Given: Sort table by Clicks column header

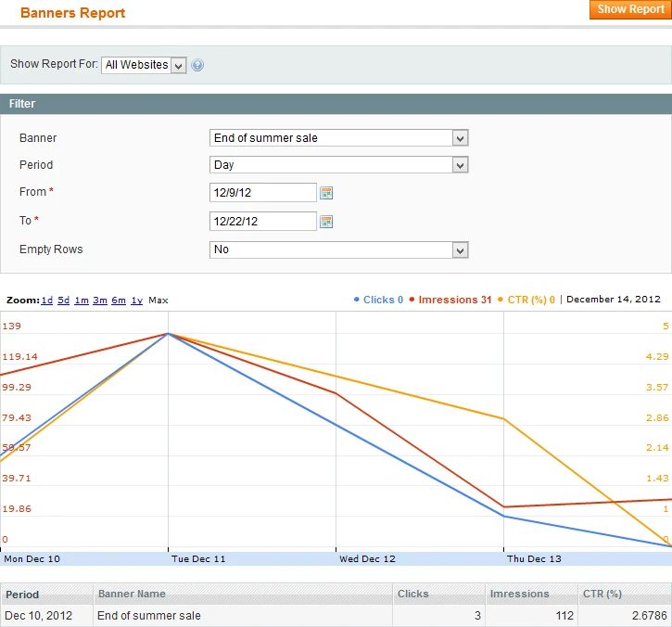Looking at the screenshot, I should pyautogui.click(x=412, y=594).
